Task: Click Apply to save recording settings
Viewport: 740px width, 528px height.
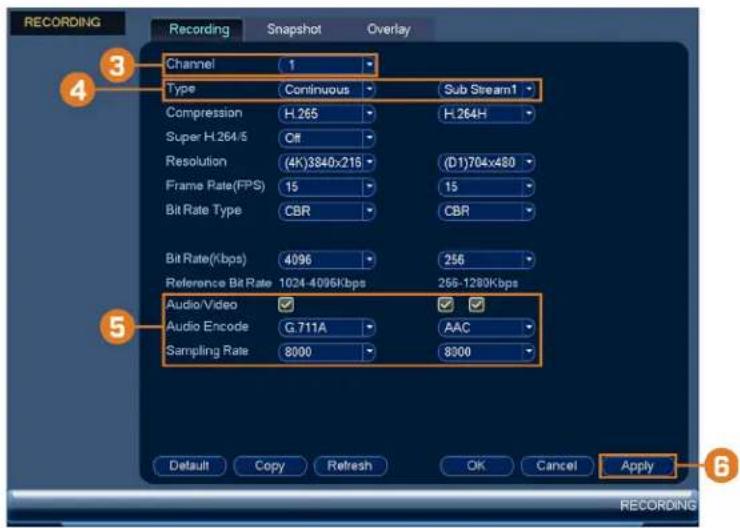Action: coord(637,466)
